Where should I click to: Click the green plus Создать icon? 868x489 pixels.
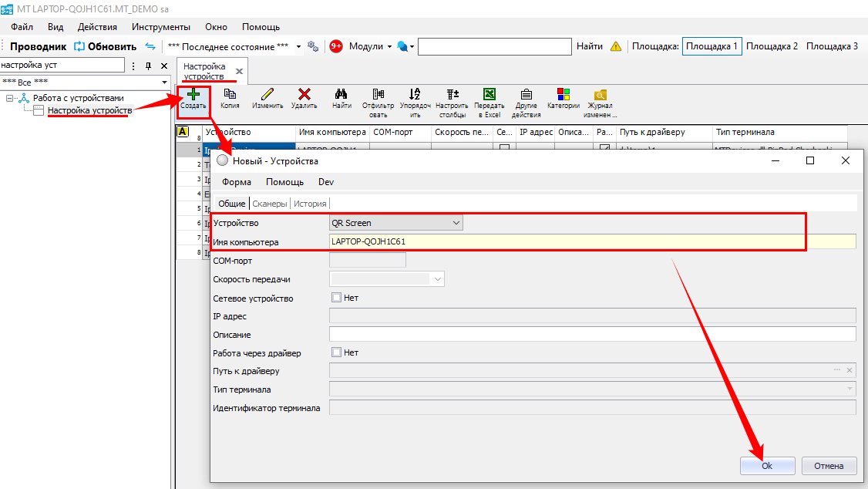[193, 95]
